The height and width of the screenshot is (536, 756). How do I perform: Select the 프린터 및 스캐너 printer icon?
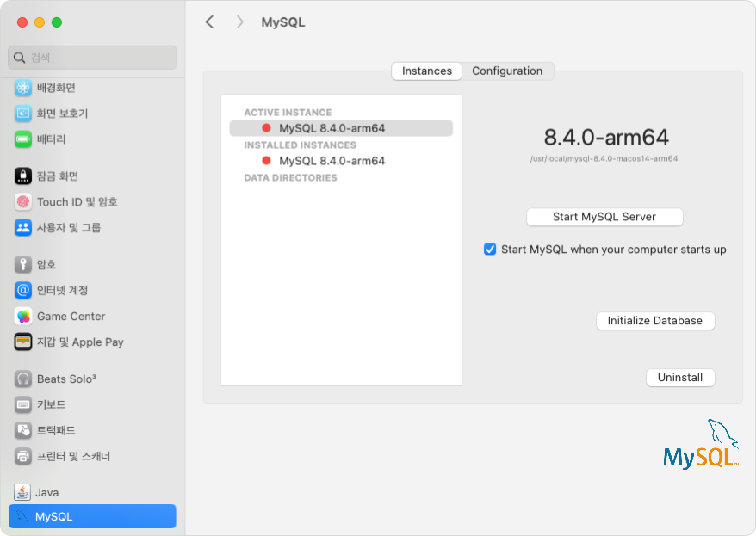pyautogui.click(x=23, y=456)
